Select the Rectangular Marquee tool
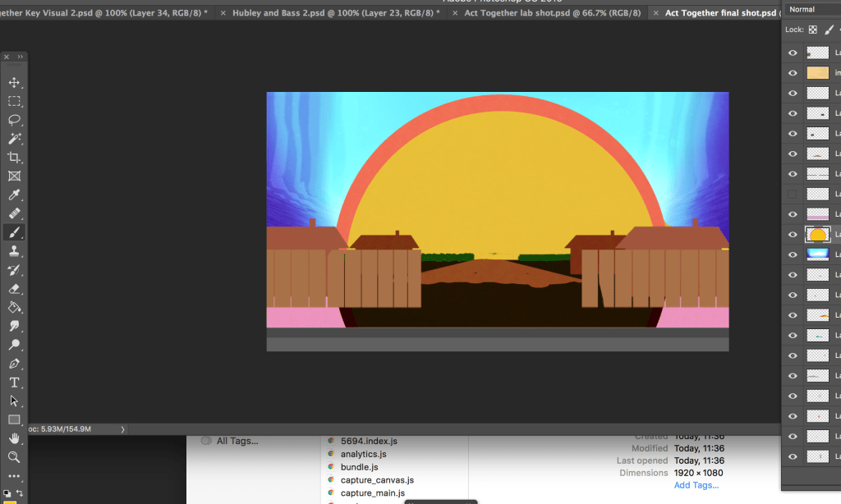Image resolution: width=841 pixels, height=504 pixels. tap(14, 102)
